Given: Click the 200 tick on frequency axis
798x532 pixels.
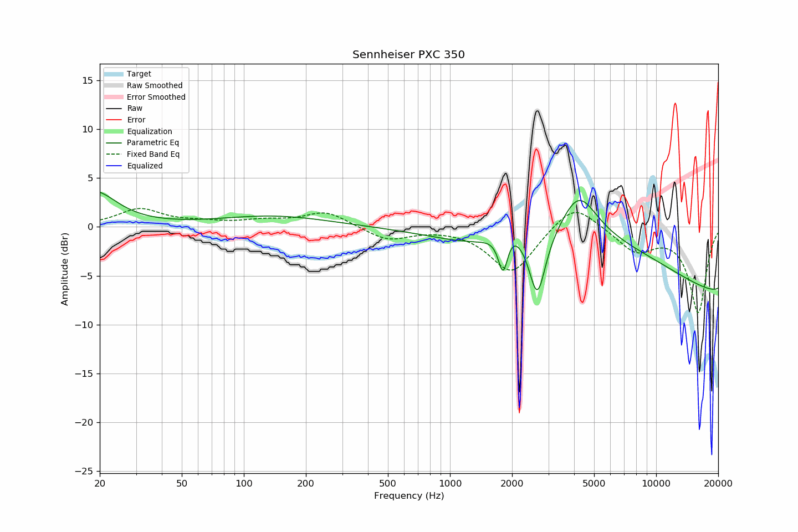Looking at the screenshot, I should (x=306, y=483).
